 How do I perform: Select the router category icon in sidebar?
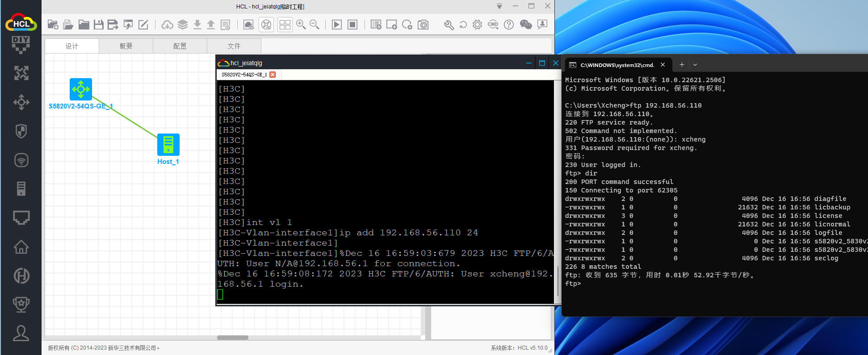pos(21,73)
